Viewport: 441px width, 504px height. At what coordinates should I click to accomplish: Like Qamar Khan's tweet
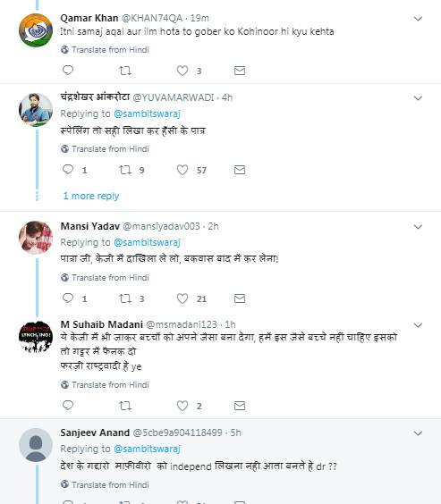pos(182,71)
